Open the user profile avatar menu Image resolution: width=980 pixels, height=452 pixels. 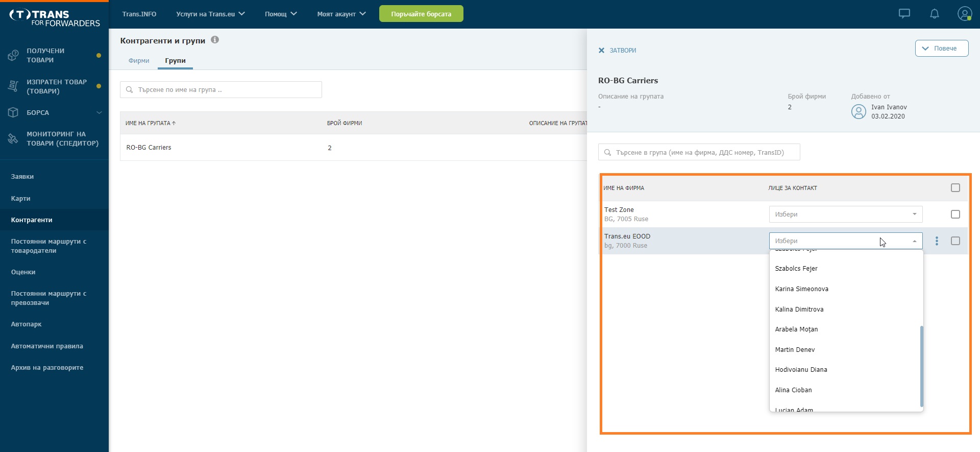coord(964,14)
